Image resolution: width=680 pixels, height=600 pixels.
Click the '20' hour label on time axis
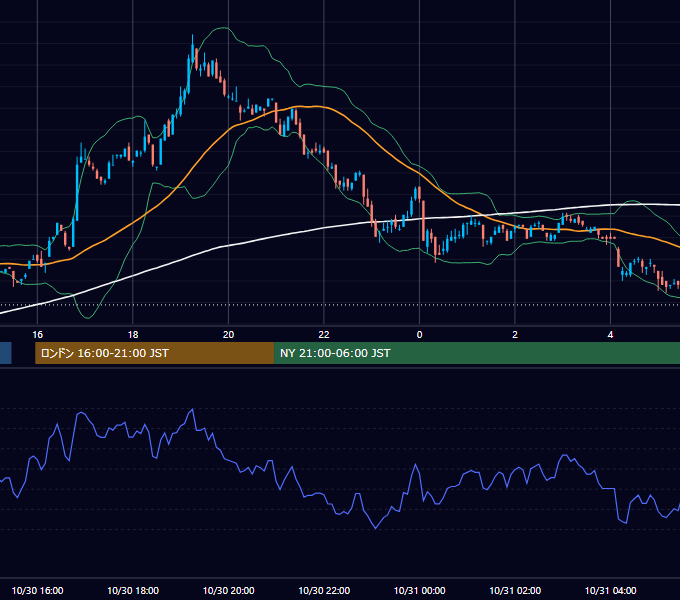pos(229,335)
